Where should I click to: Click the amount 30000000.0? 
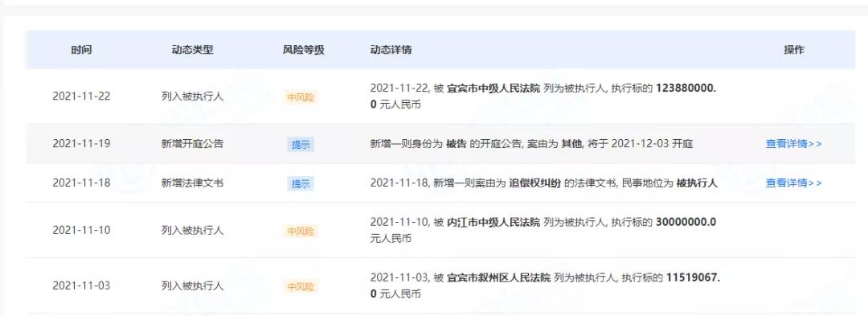click(x=686, y=223)
